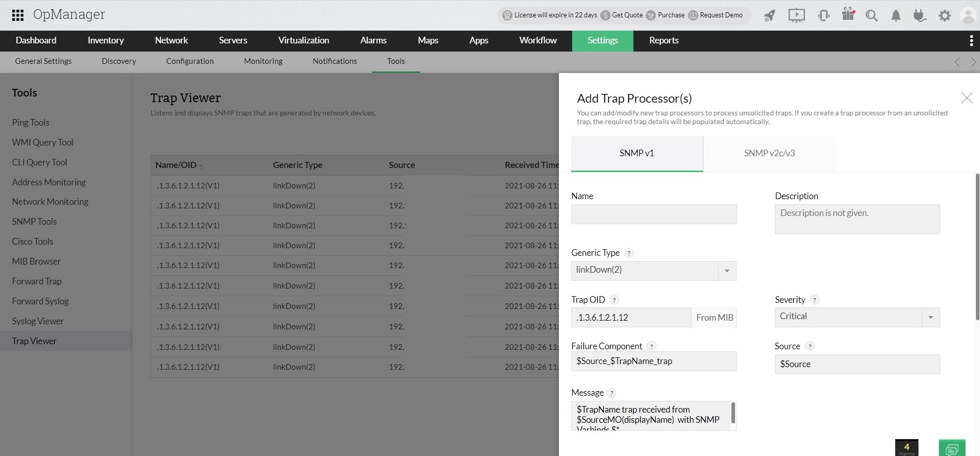Open the Alarms menu
This screenshot has height=456, width=980.
pos(374,40)
